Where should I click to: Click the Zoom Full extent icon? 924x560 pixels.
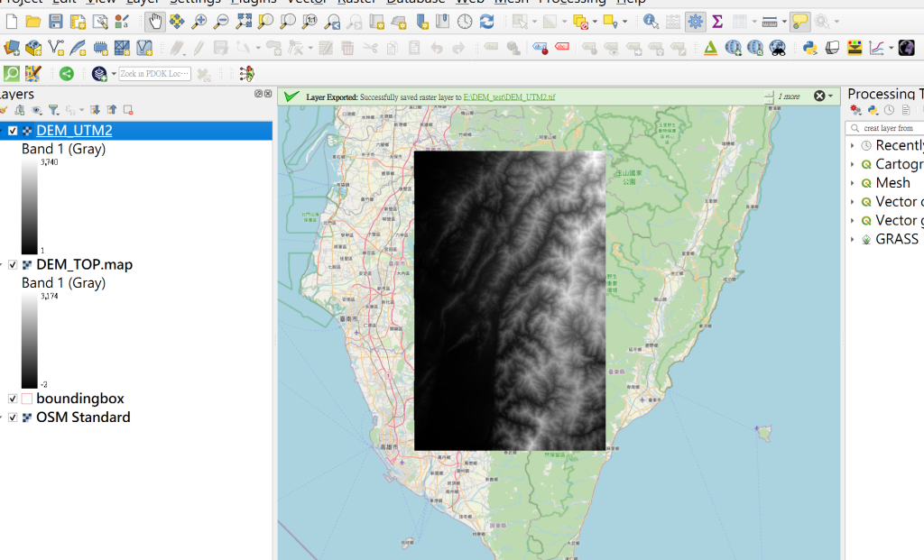(x=244, y=22)
